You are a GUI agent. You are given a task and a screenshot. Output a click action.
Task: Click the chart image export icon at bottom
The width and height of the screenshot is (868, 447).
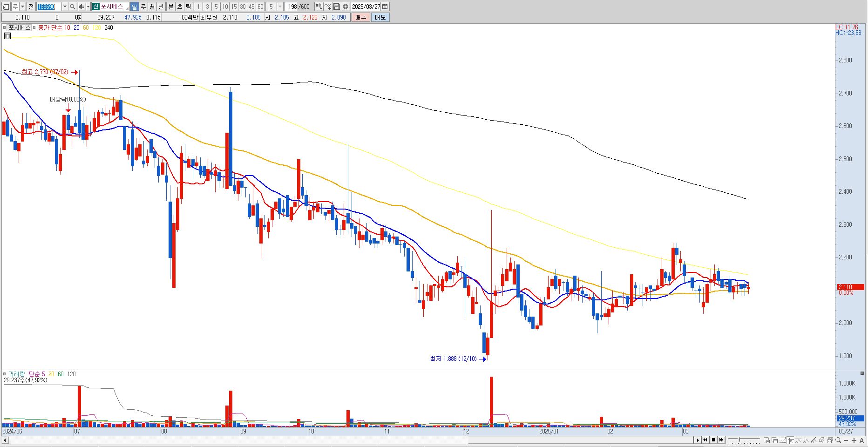(830, 440)
